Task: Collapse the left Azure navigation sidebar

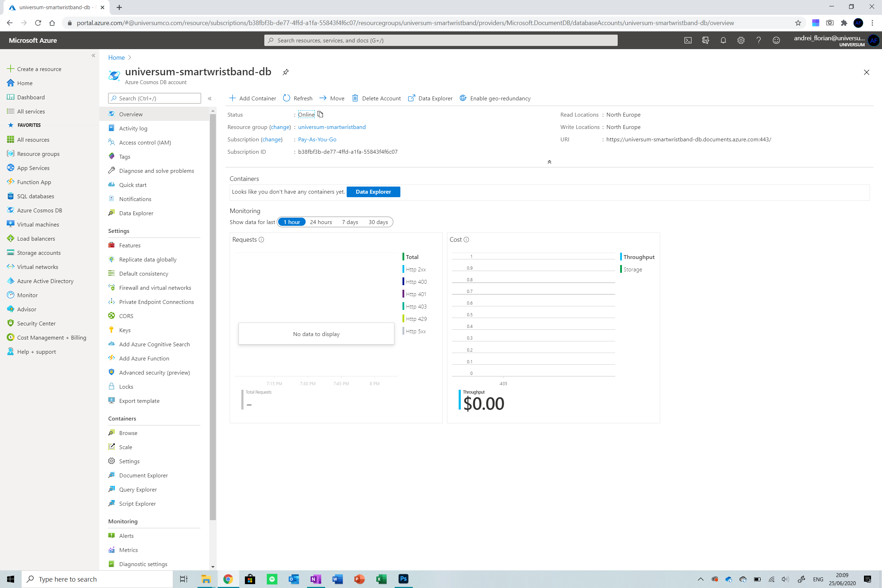Action: pos(93,55)
